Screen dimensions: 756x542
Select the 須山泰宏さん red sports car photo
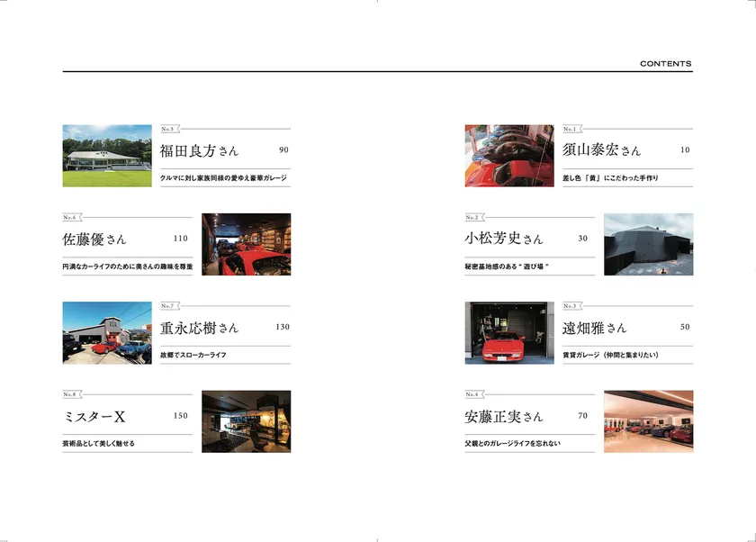pos(509,156)
